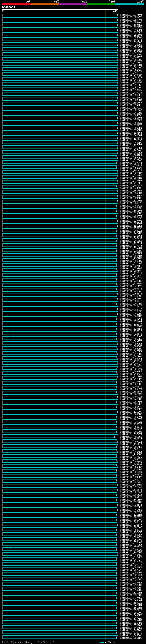Click the white query sequence ruler bar
Image resolution: width=146 pixels, height=644 pixels.
[60, 9]
